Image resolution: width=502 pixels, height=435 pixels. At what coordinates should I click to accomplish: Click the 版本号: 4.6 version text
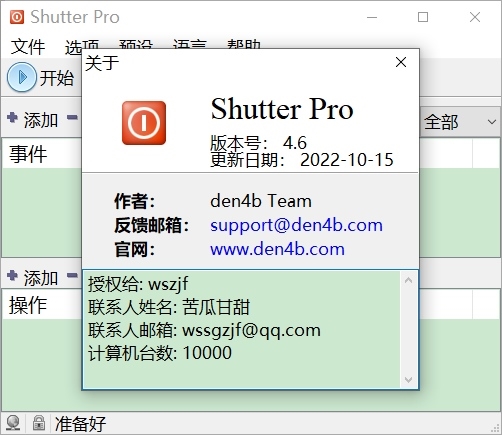[258, 143]
